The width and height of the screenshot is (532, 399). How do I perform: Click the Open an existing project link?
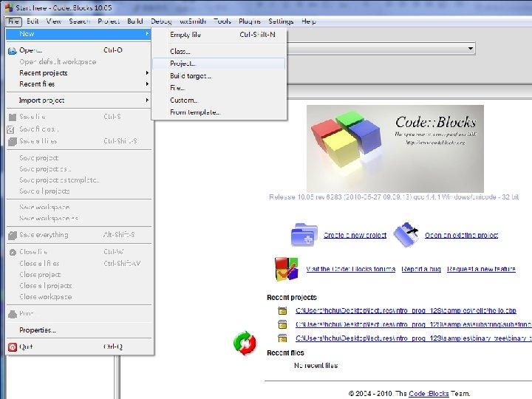(461, 235)
